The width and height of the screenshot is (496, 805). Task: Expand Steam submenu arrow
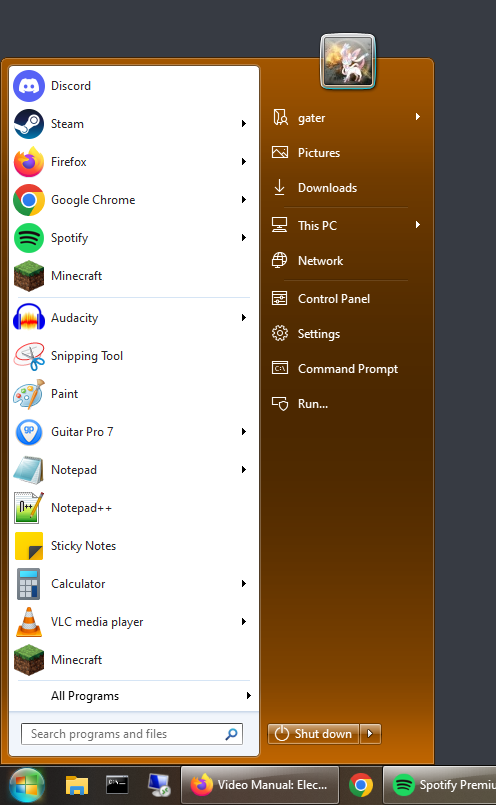(x=244, y=124)
